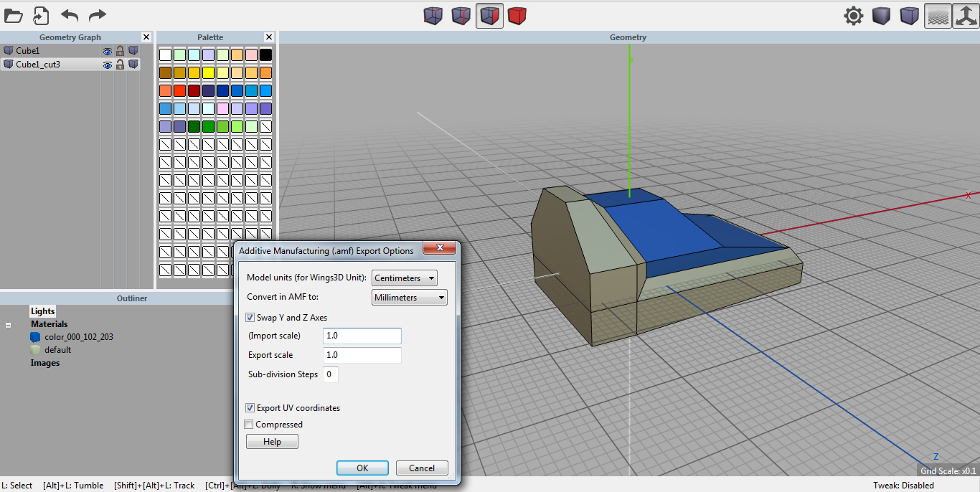
Task: Lock the Cube1_cut3 object
Action: coord(120,65)
